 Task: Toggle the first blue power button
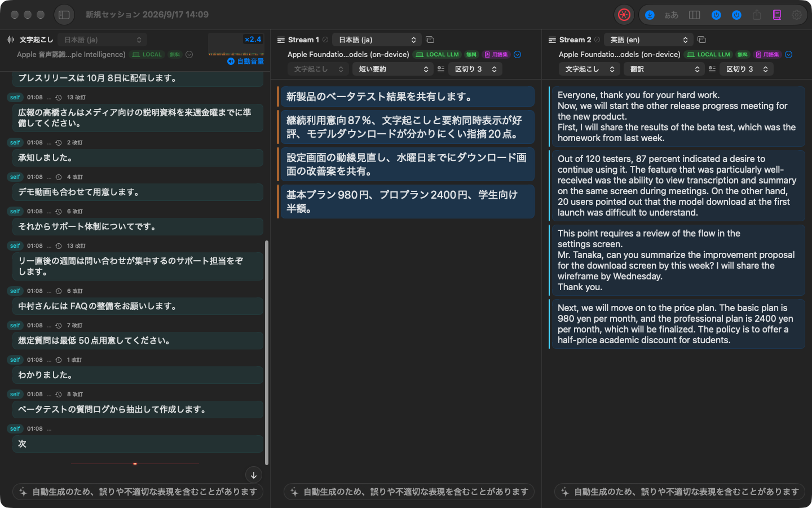coord(716,15)
